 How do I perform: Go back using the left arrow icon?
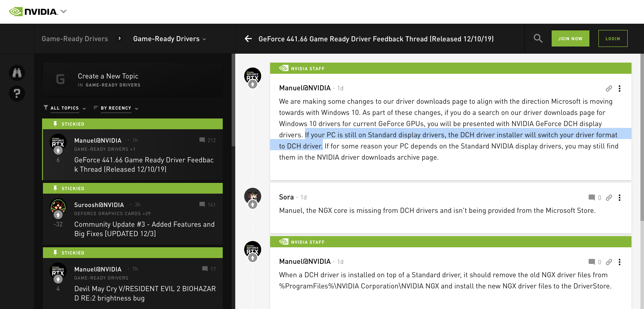point(248,38)
